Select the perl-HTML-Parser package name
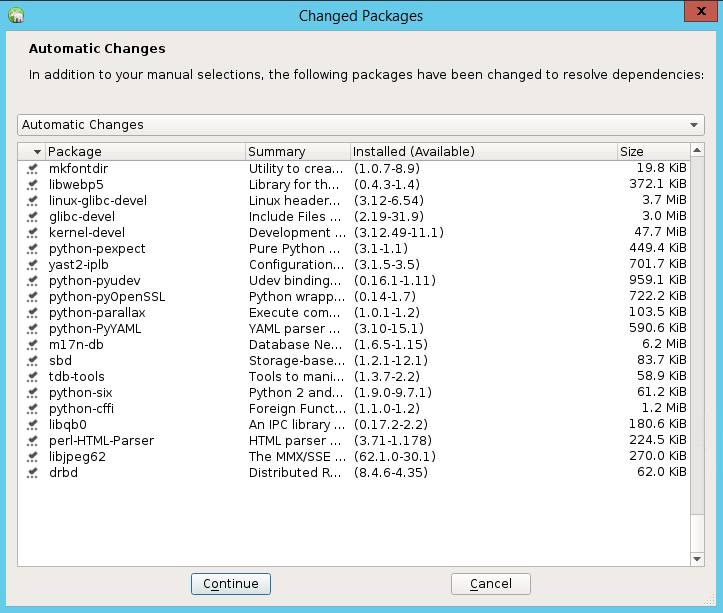The height and width of the screenshot is (613, 723). click(101, 440)
